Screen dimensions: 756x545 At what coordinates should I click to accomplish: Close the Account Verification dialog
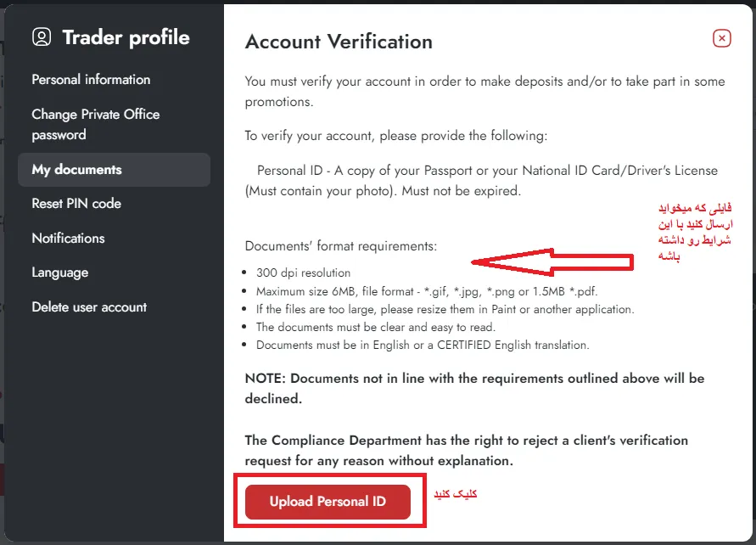click(721, 38)
